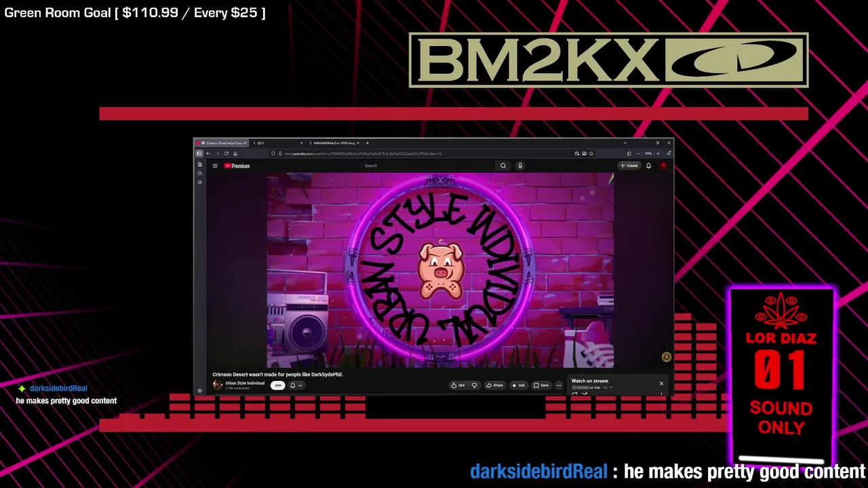Zoom in with the browser plus button
The height and width of the screenshot is (488, 868).
[x=658, y=154]
